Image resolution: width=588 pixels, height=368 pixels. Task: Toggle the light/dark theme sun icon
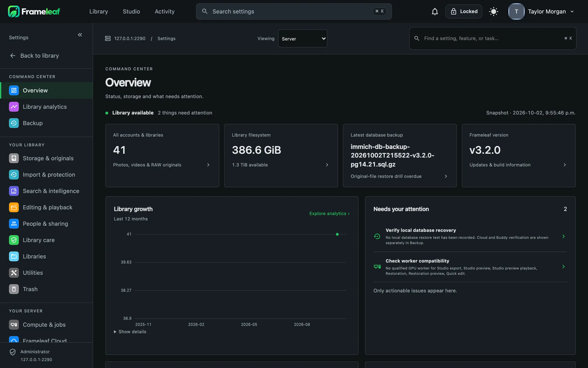pyautogui.click(x=494, y=11)
